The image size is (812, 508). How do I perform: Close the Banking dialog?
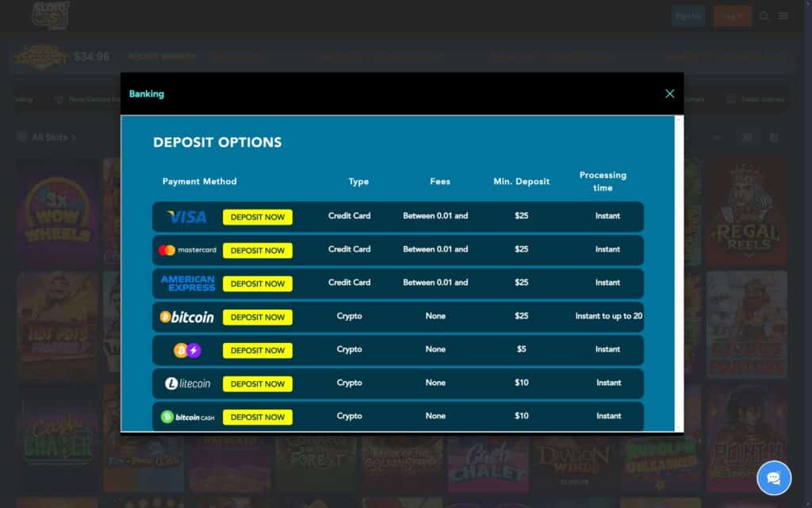669,94
